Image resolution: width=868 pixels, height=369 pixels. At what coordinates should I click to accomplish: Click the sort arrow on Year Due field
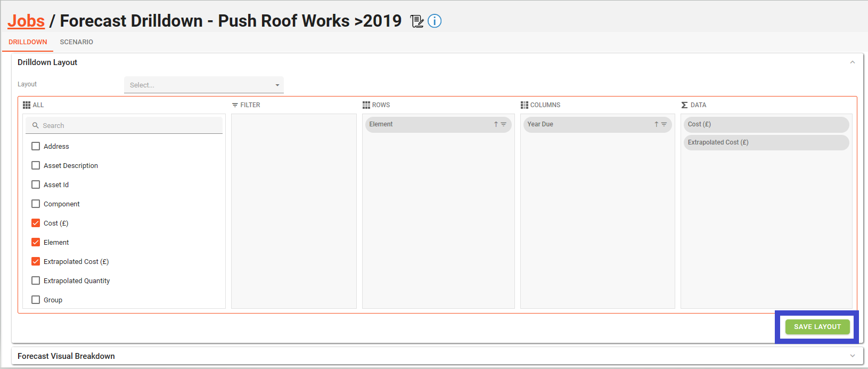(x=656, y=124)
